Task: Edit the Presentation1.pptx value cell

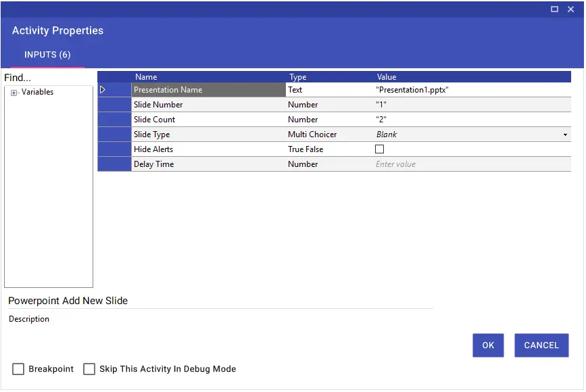Action: coord(472,90)
